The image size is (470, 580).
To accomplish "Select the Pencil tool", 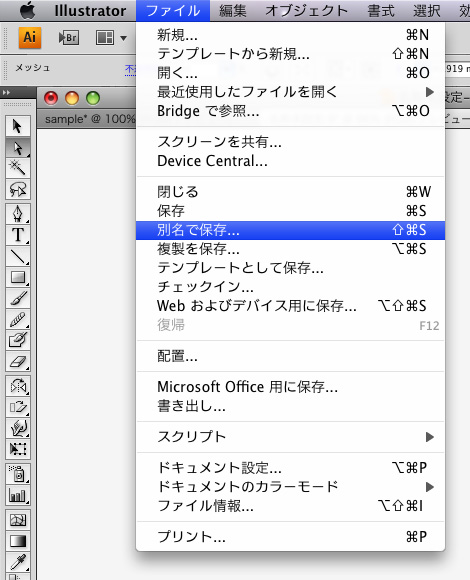I will 18,319.
